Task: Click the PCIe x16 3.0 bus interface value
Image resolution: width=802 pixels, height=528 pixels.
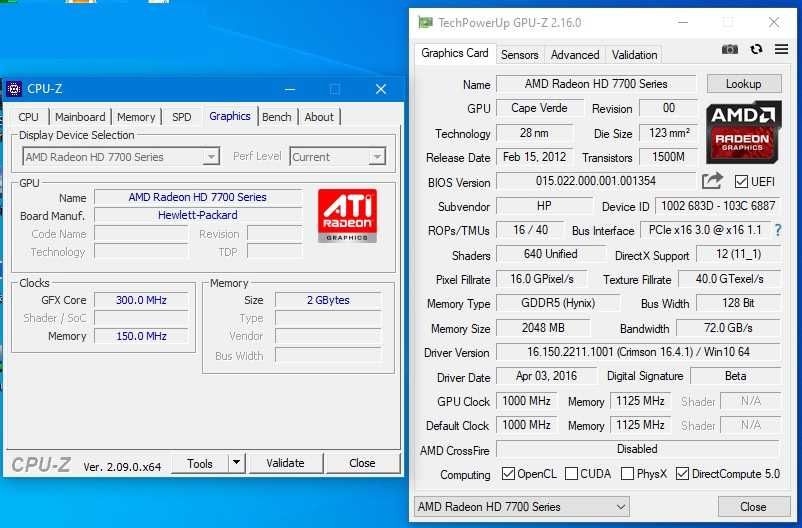Action: [x=705, y=230]
